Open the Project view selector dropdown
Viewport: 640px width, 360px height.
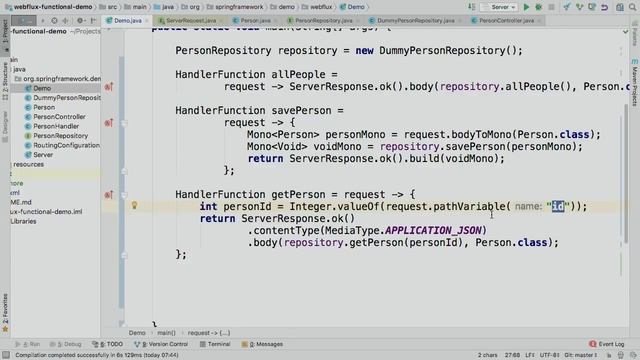click(24, 20)
